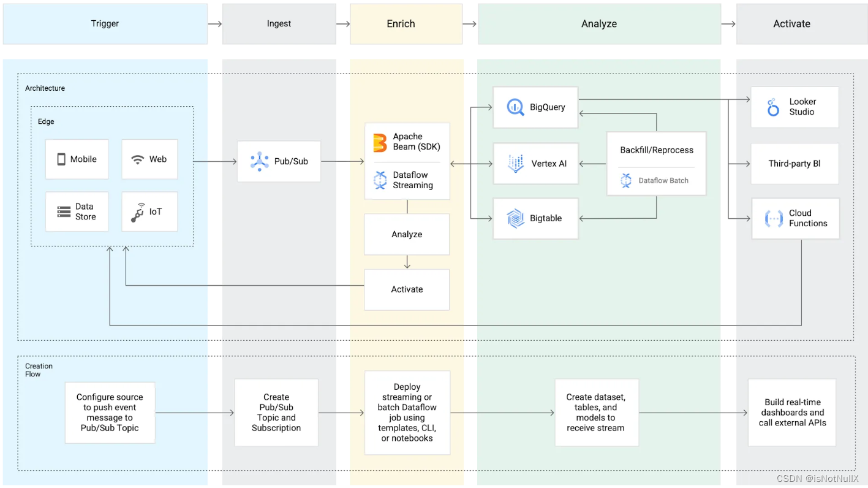Click the Creation Flow section label
The width and height of the screenshot is (868, 488).
click(39, 370)
